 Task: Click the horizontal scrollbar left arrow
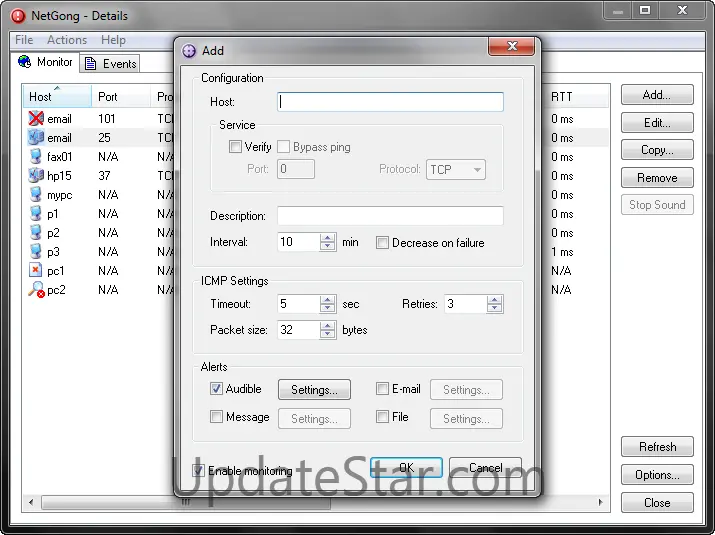click(x=31, y=502)
